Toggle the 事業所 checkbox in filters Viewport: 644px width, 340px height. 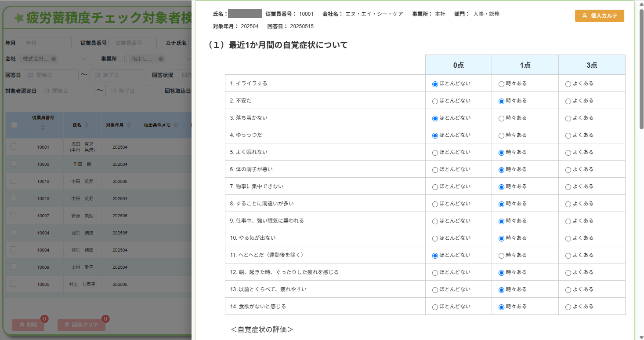pyautogui.click(x=122, y=59)
